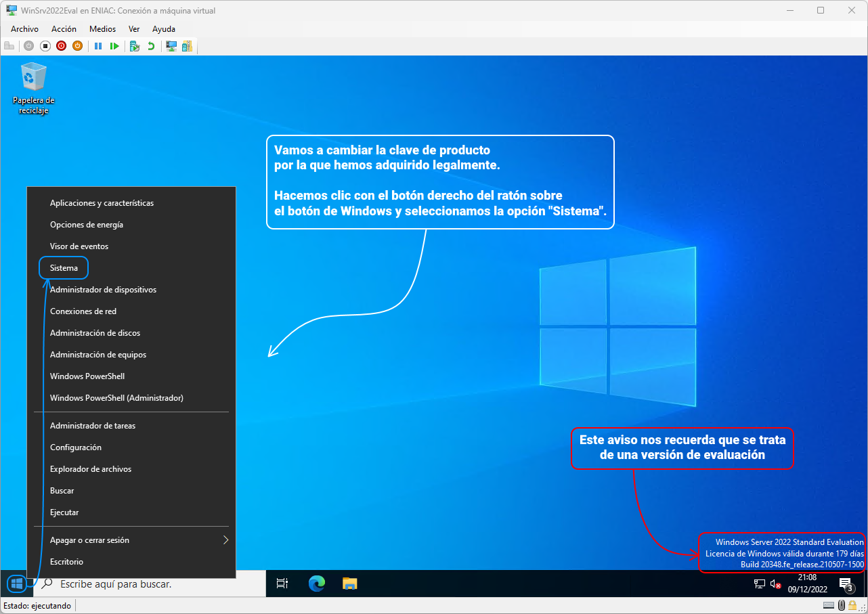The height and width of the screenshot is (614, 868).
Task: Click the clock showing 21:08 and 09/12/2022
Action: pos(807,584)
